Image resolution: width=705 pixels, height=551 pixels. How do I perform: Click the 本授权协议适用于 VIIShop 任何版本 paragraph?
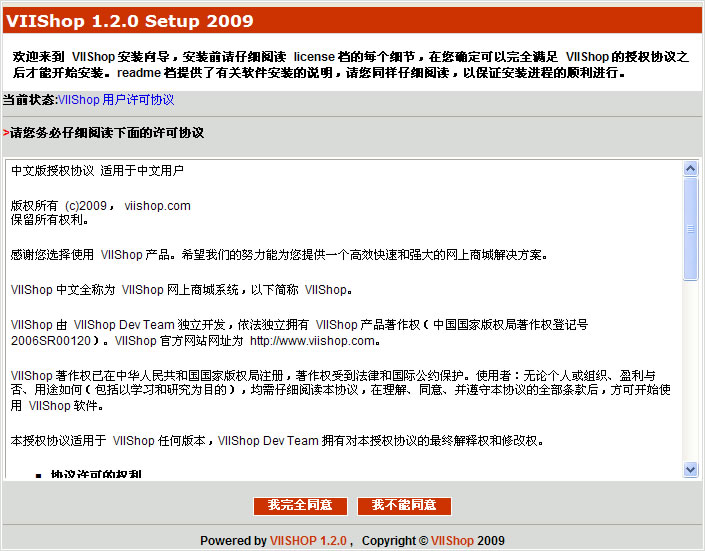pyautogui.click(x=277, y=440)
